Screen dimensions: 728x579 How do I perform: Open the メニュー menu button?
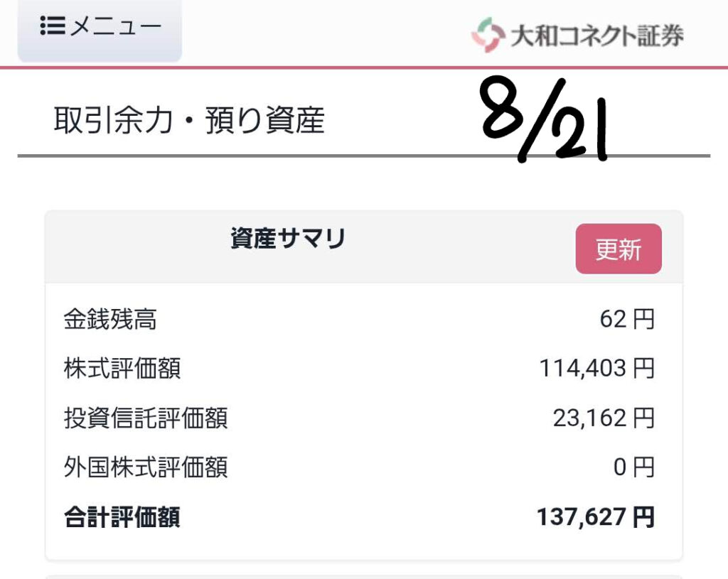pyautogui.click(x=100, y=28)
